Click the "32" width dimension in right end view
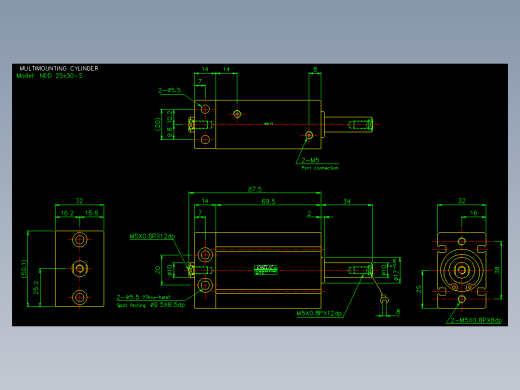This screenshot has width=520, height=390. click(x=461, y=201)
